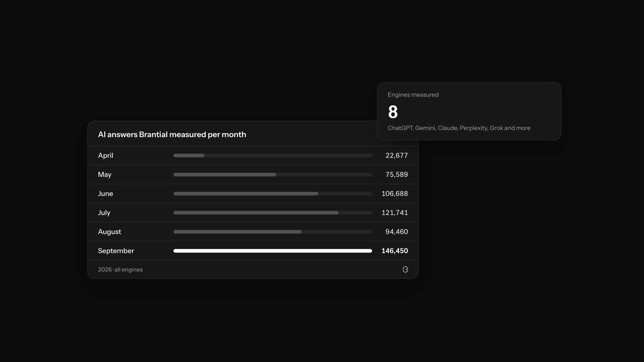Click the Brantial logo icon in card footer
The height and width of the screenshot is (362, 644).
point(405,269)
